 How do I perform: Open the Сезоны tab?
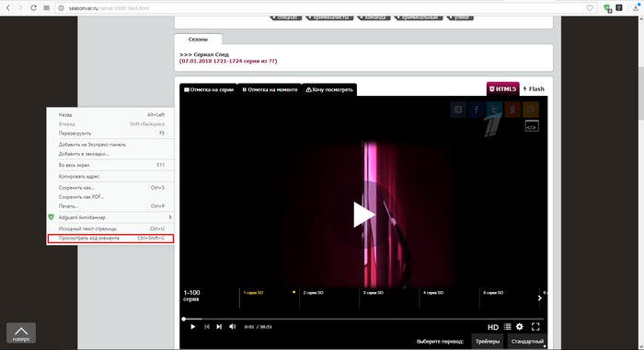(198, 39)
